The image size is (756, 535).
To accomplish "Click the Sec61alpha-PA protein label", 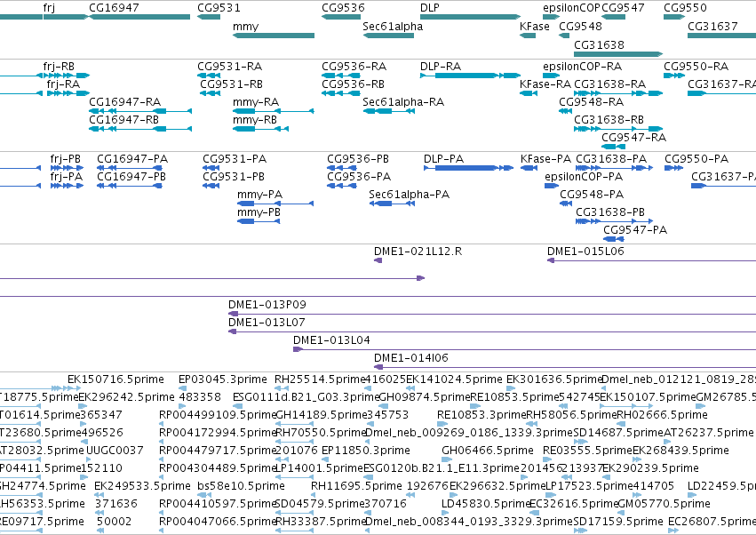I will point(409,195).
